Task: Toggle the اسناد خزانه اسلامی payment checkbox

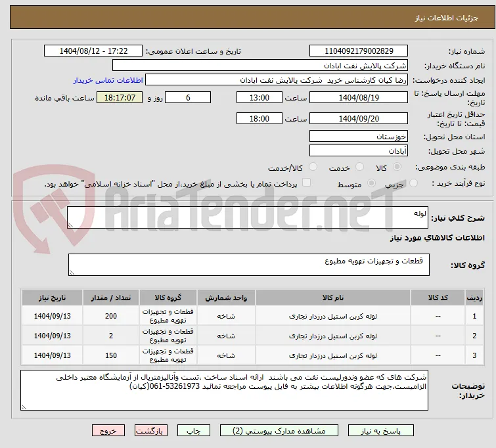Action: [307, 183]
